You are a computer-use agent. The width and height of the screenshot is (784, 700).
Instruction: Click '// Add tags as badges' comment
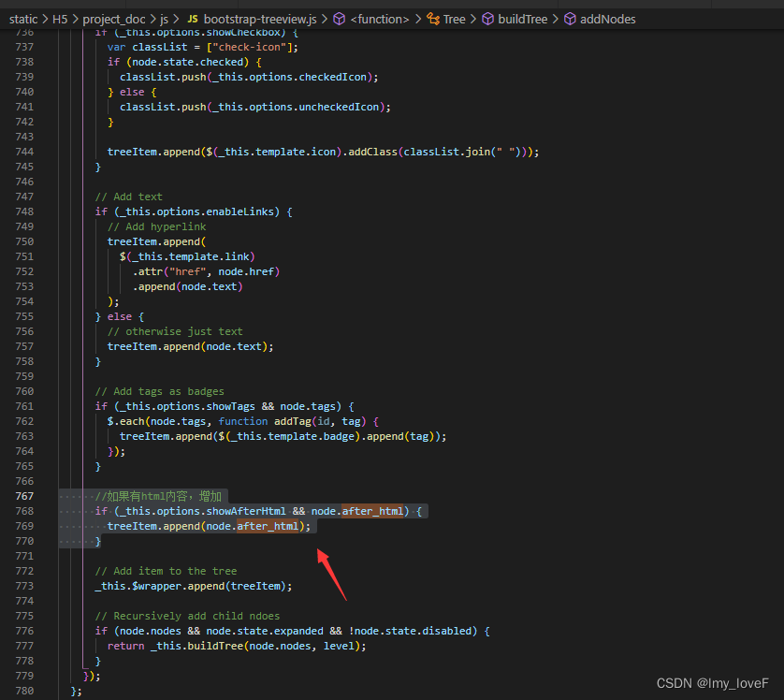(x=159, y=391)
